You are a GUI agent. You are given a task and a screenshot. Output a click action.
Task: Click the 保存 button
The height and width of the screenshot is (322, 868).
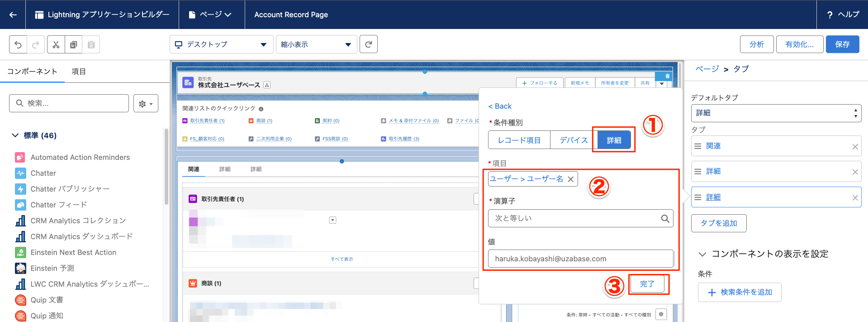click(842, 44)
